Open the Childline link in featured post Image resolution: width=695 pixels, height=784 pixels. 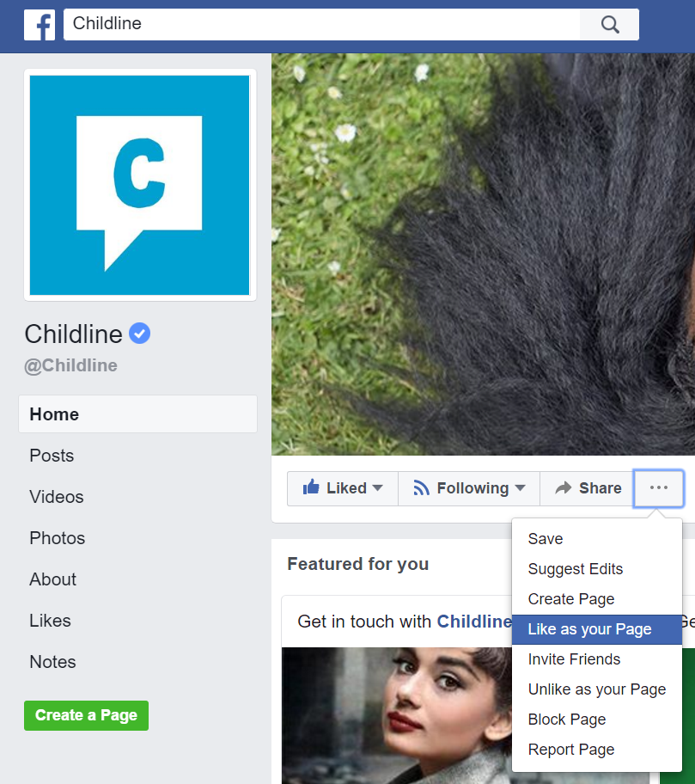475,622
